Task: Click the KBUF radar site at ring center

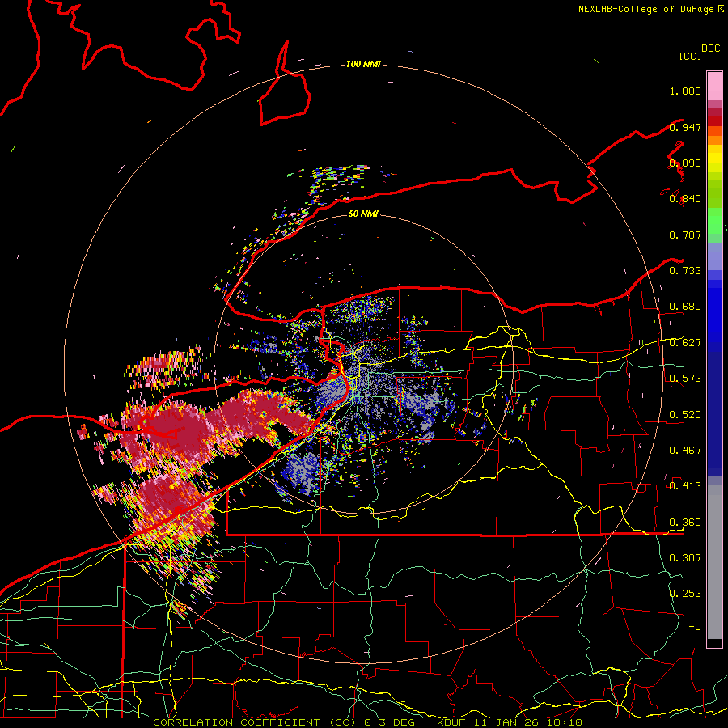Action: [363, 365]
